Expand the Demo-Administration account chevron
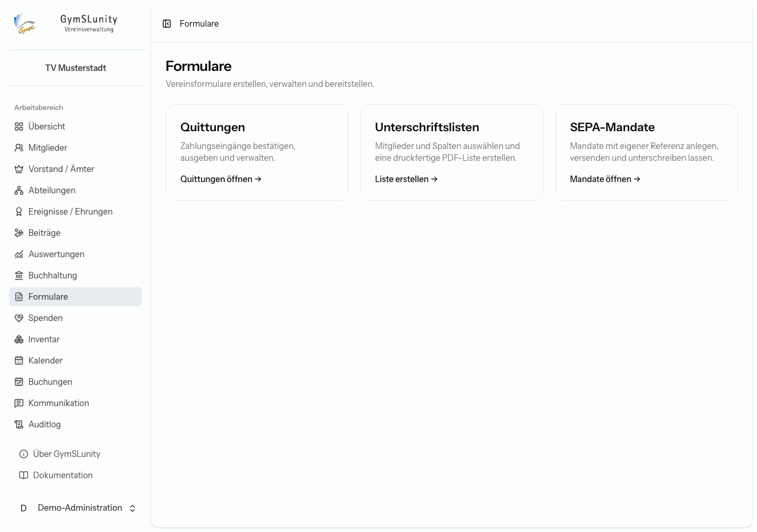Screen dimensions: 757x532 tap(132, 508)
